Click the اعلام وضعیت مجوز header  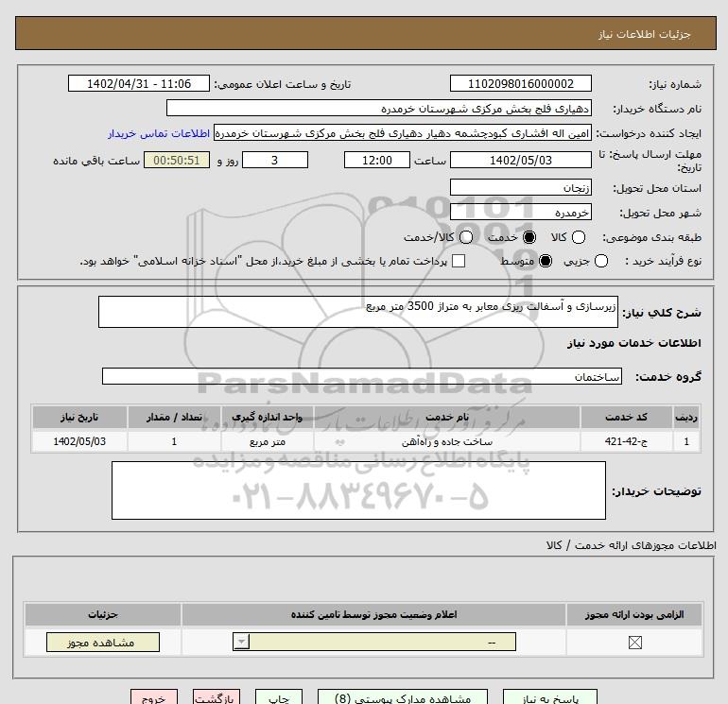(373, 614)
